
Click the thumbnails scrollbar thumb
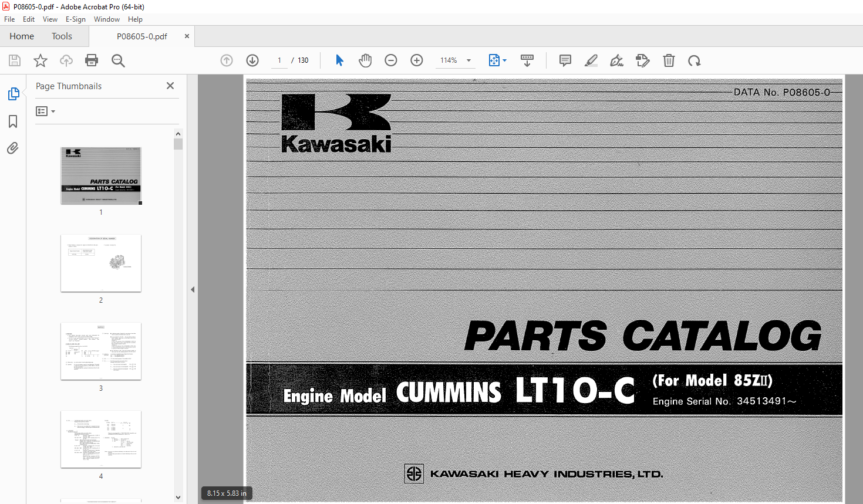pyautogui.click(x=178, y=144)
